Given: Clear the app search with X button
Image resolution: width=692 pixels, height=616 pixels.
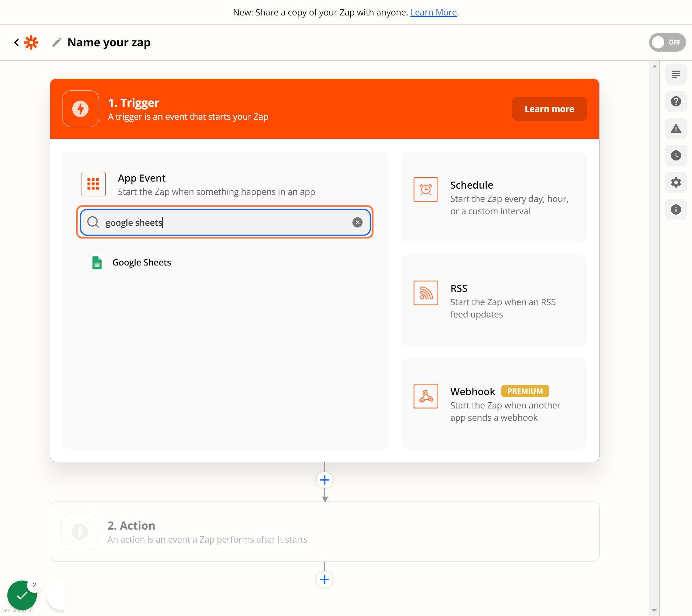Looking at the screenshot, I should (x=357, y=222).
